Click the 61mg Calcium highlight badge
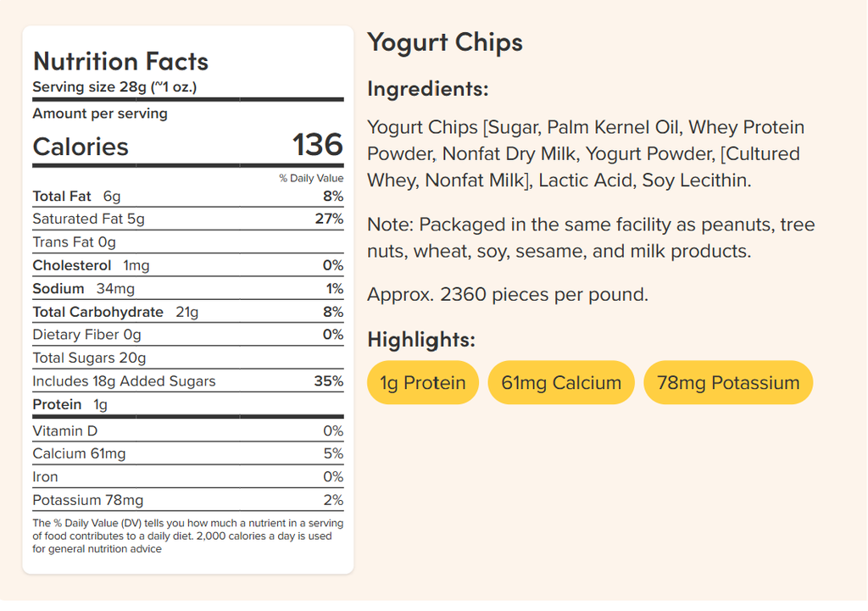 [561, 383]
